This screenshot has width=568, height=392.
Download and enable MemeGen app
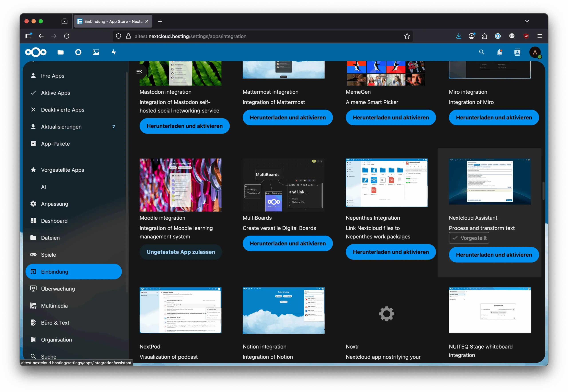click(390, 117)
